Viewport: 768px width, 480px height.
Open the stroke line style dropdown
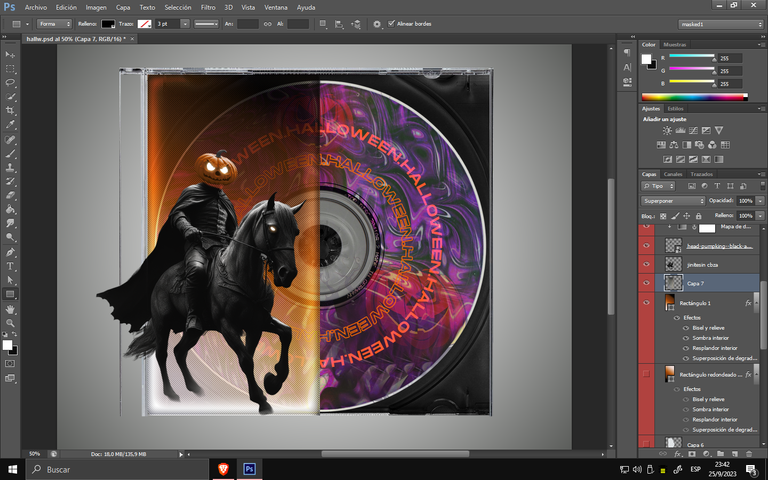206,24
